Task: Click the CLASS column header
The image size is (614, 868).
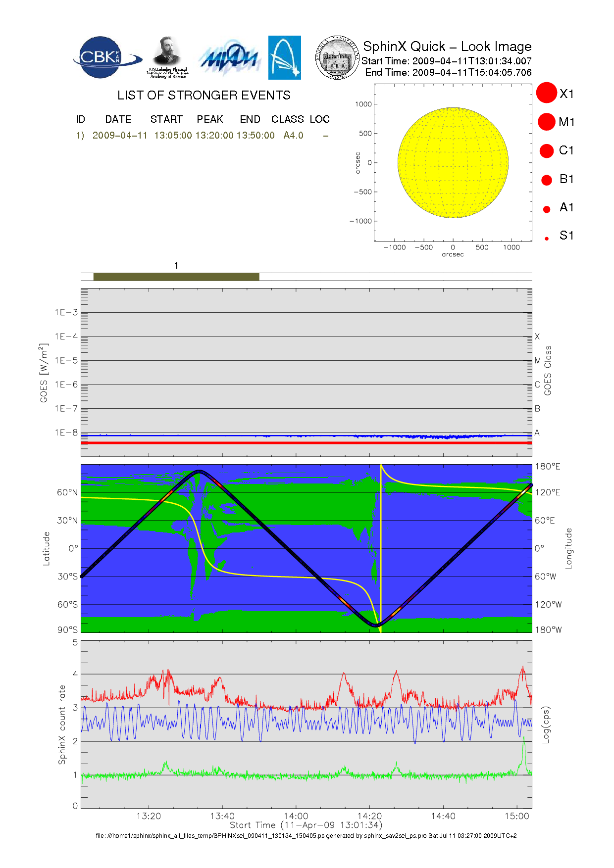Action: coord(287,119)
